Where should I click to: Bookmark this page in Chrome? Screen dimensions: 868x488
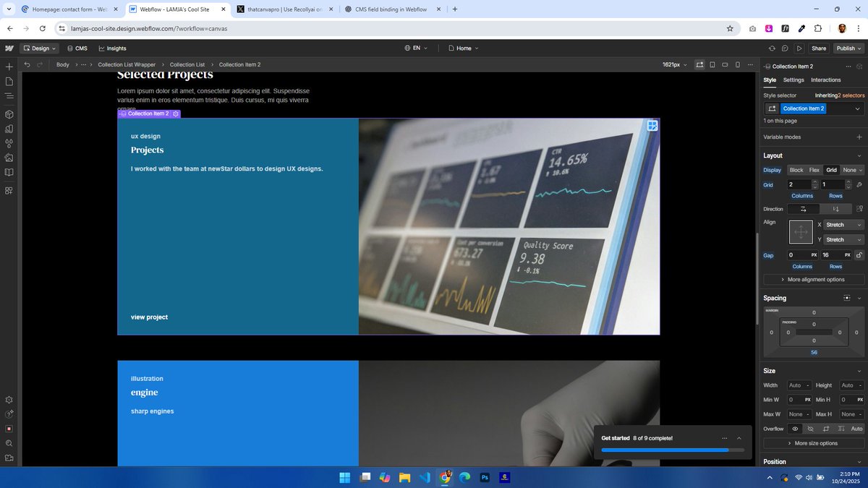(730, 28)
